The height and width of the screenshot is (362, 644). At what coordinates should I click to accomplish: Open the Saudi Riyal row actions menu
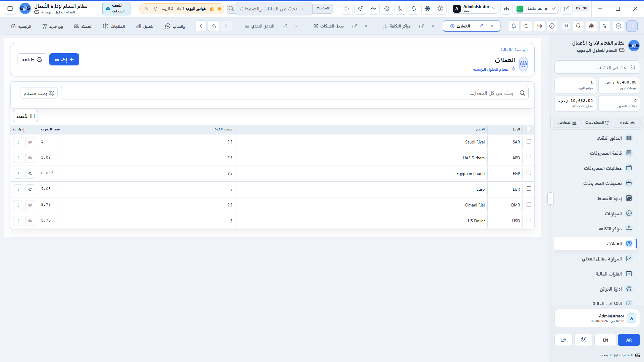point(18,142)
